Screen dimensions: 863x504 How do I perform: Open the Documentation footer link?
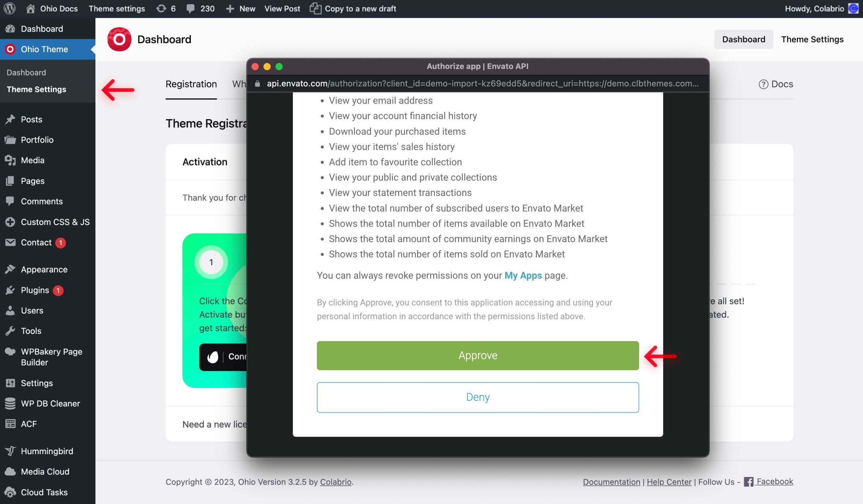(x=611, y=482)
